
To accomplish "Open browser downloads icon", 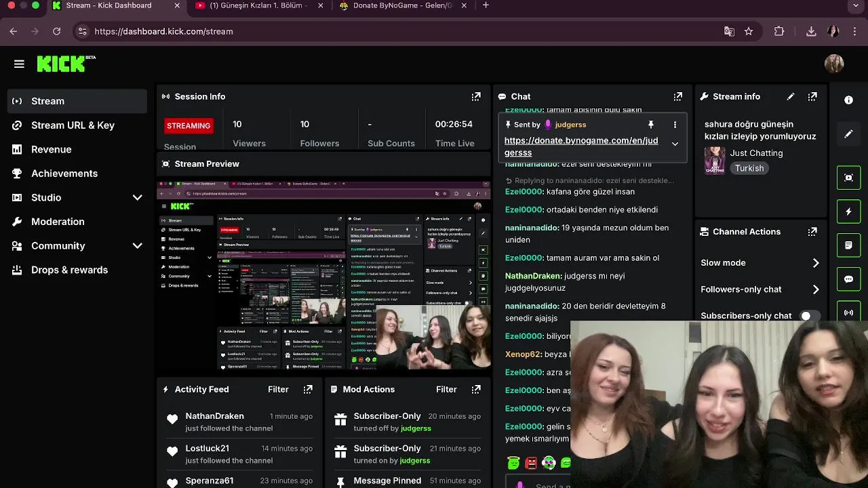I will [811, 31].
